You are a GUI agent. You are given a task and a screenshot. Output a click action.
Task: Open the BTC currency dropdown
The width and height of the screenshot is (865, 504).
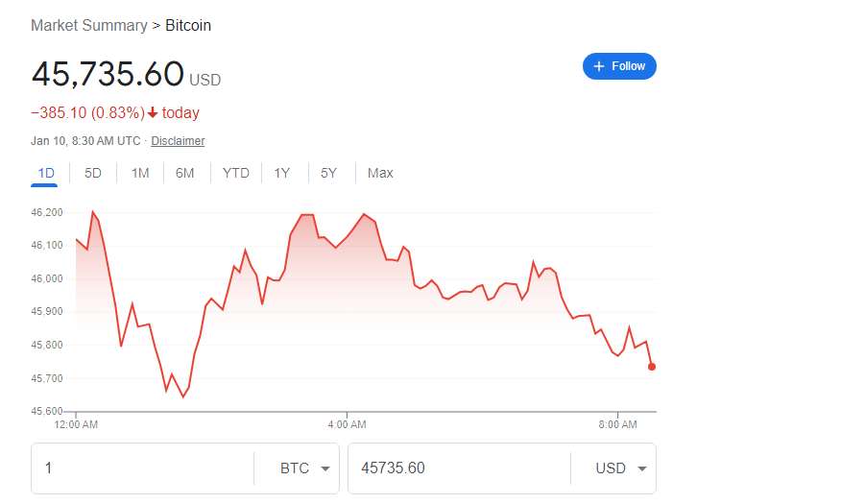click(x=304, y=468)
